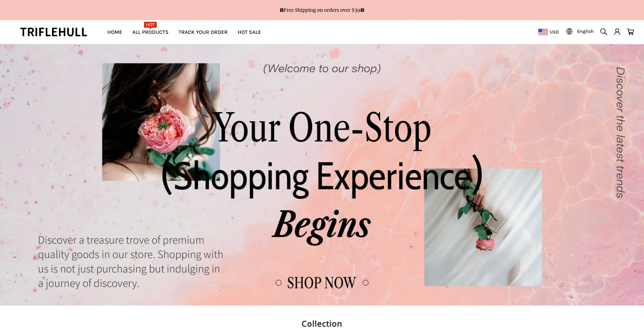Go to the HOME menu item

115,32
